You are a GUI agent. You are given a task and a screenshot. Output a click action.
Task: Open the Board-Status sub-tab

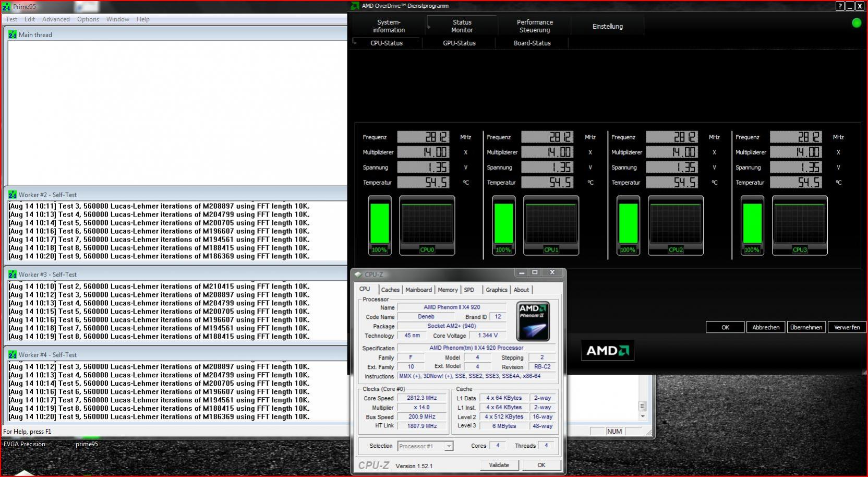pyautogui.click(x=532, y=43)
